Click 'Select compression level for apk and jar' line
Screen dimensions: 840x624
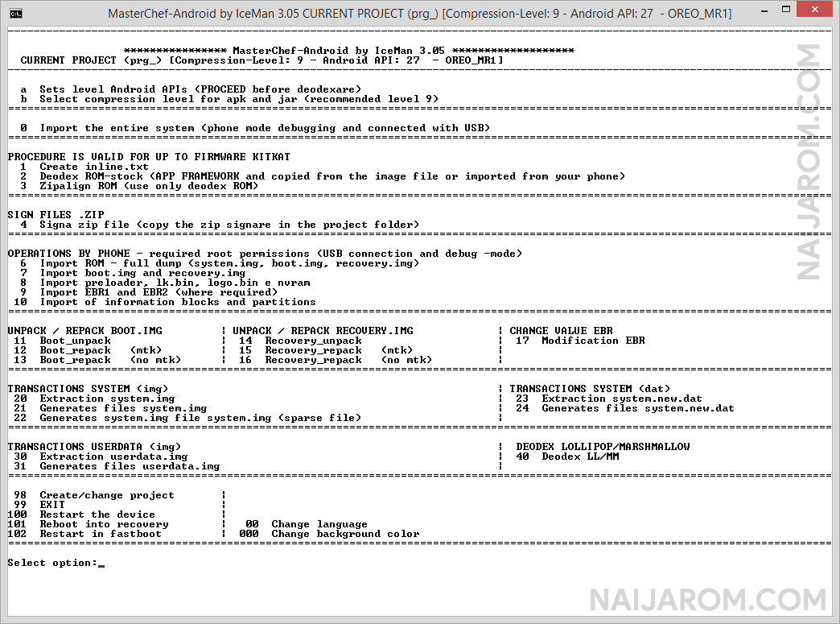click(x=229, y=99)
